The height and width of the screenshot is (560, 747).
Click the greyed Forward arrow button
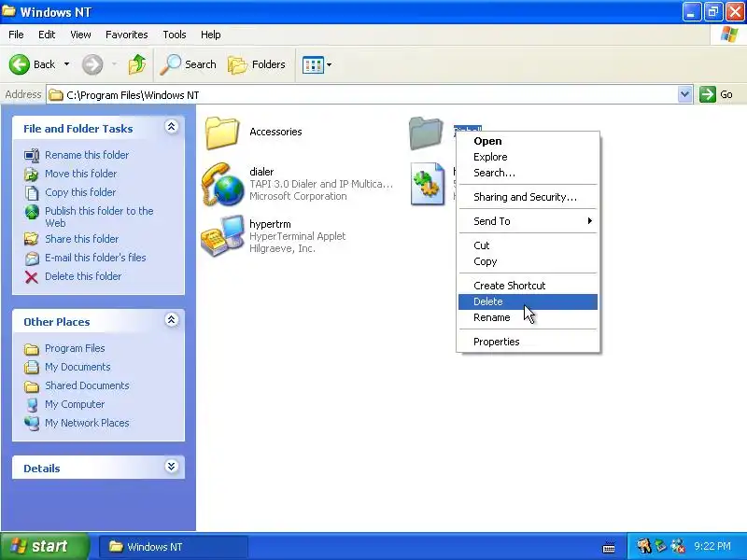pos(92,64)
